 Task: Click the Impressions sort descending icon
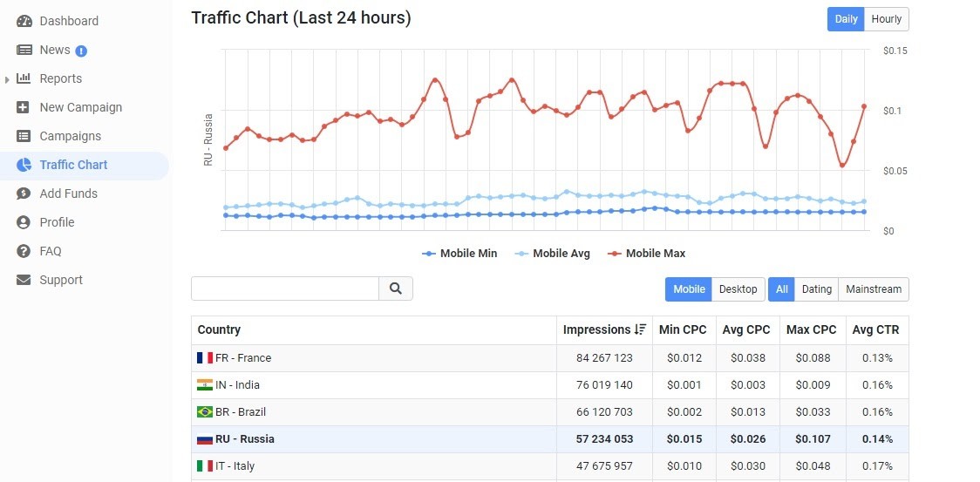640,329
